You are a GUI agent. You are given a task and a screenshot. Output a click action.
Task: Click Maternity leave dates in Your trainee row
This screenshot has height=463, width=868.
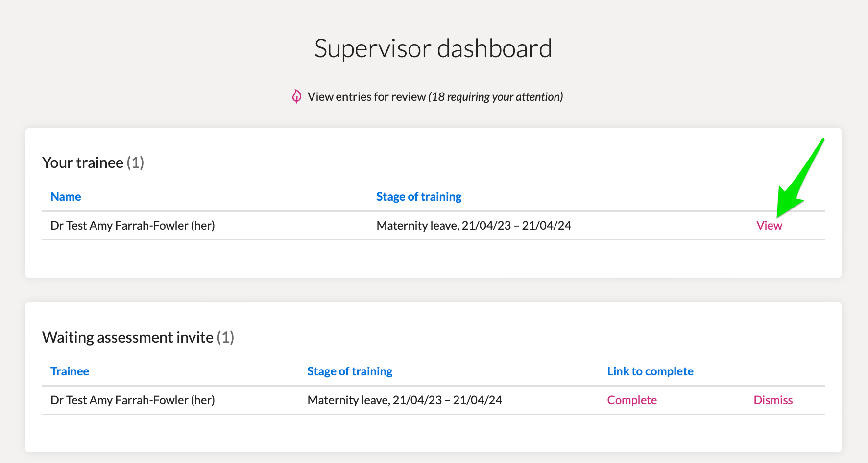(x=474, y=226)
